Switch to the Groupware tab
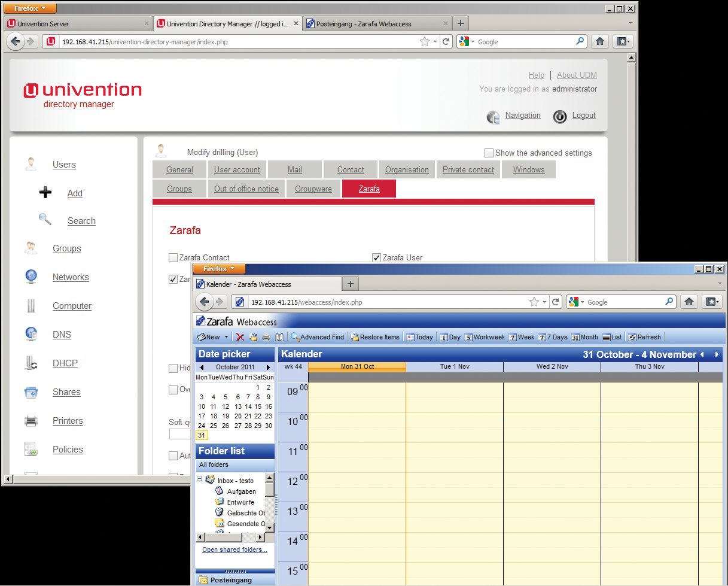Viewport: 728px width, 586px height. click(x=313, y=188)
